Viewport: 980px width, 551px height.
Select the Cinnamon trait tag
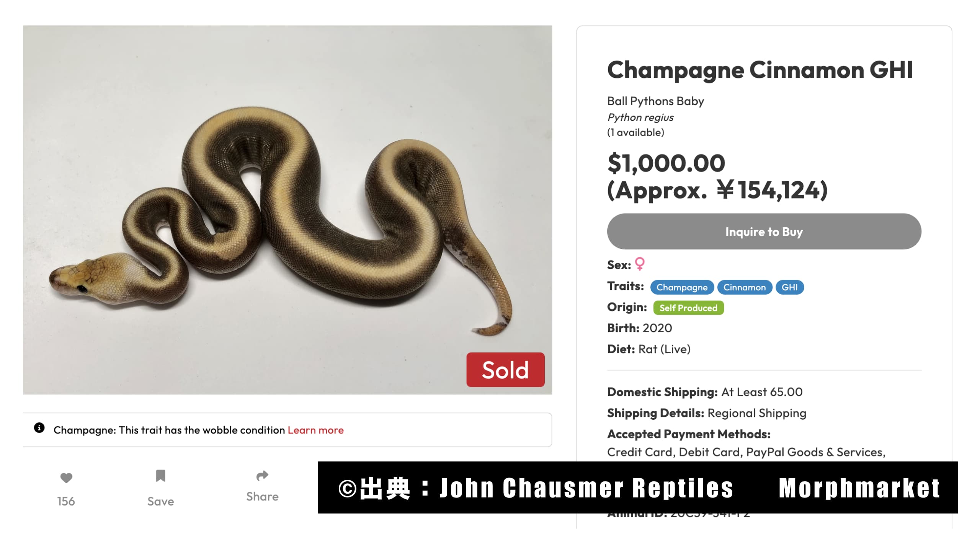click(745, 287)
